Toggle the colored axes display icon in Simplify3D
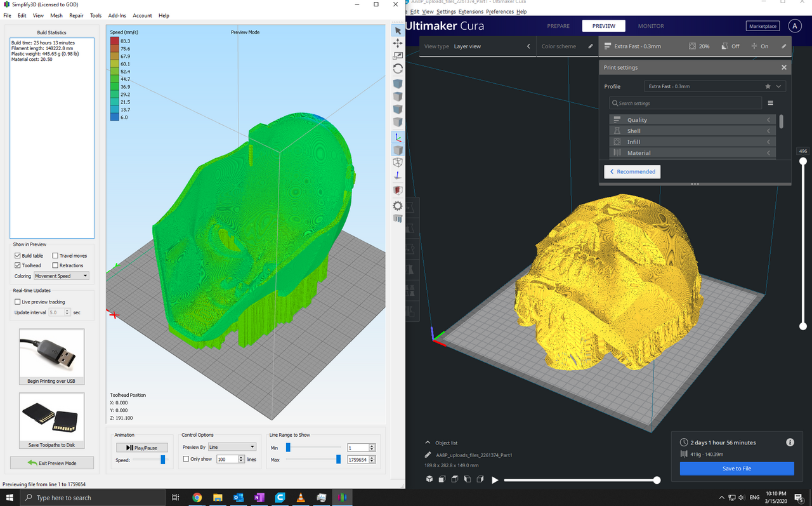812x506 pixels. coord(398,137)
